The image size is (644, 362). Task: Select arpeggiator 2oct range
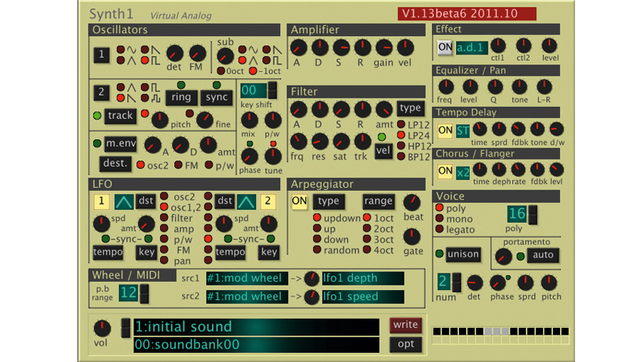point(367,228)
